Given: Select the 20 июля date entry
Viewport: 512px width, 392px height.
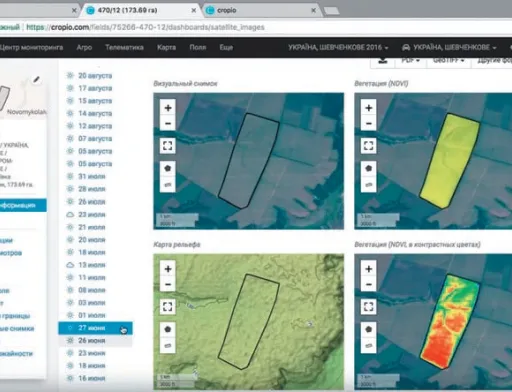Looking at the screenshot, I should [x=92, y=240].
